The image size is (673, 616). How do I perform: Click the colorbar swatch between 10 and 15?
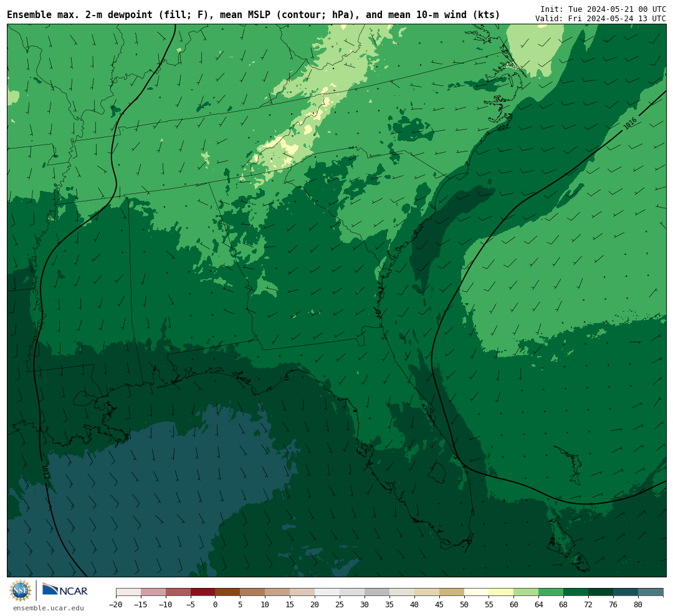click(278, 592)
